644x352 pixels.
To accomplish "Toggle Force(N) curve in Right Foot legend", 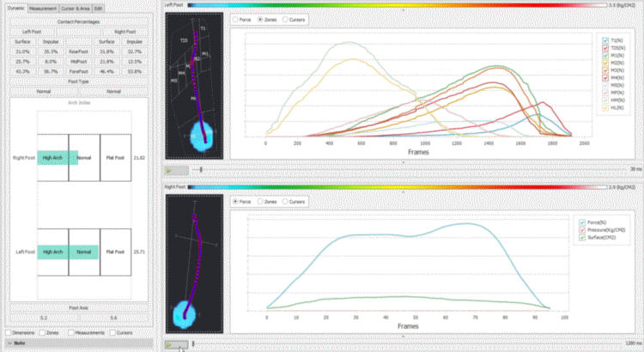I will 582,222.
